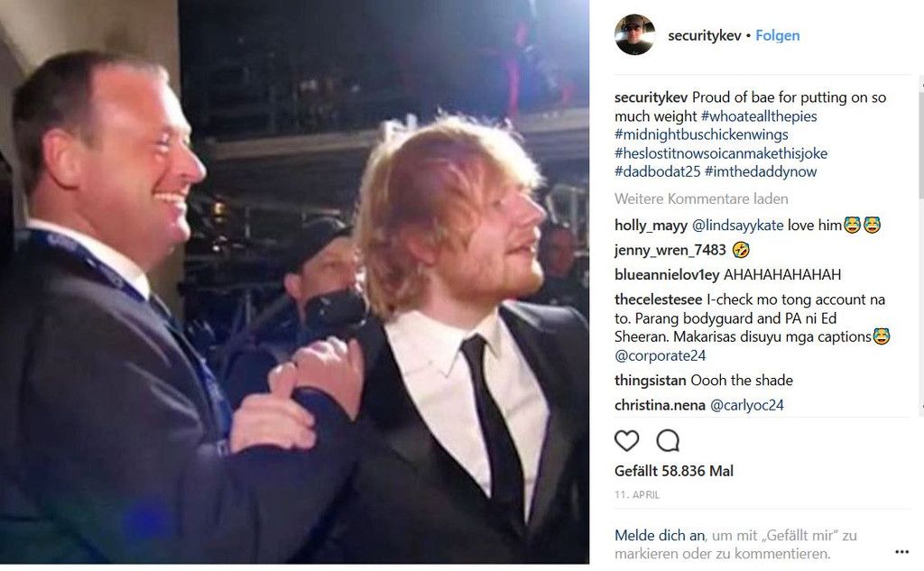Open hashtag #midnightbuschickenwings
This screenshot has height=571, width=924.
click(701, 134)
